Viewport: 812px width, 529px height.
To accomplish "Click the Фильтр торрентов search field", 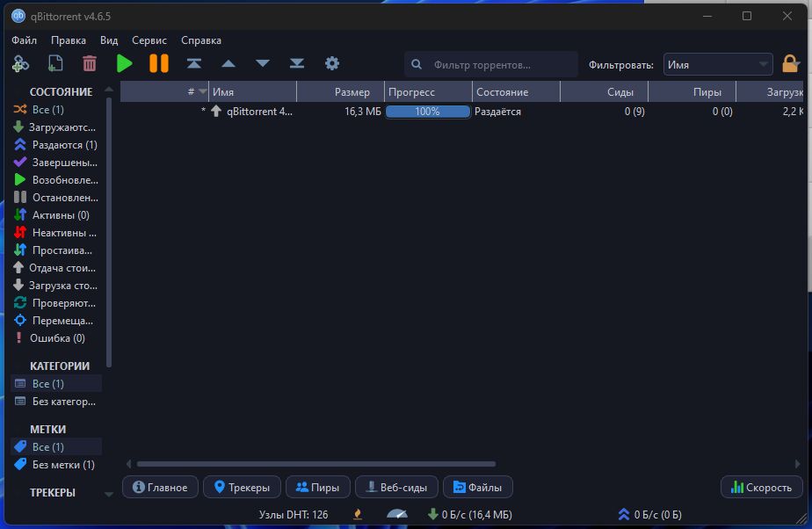I will (x=491, y=65).
